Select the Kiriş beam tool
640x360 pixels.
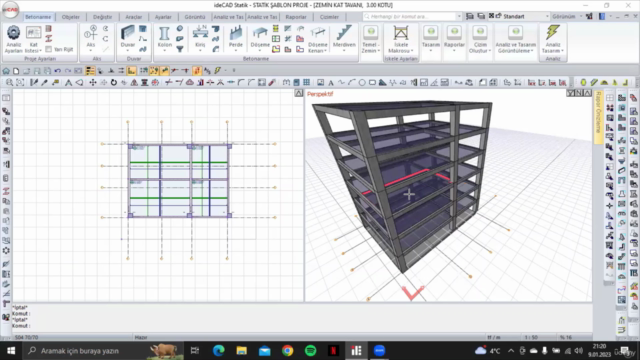tap(200, 38)
